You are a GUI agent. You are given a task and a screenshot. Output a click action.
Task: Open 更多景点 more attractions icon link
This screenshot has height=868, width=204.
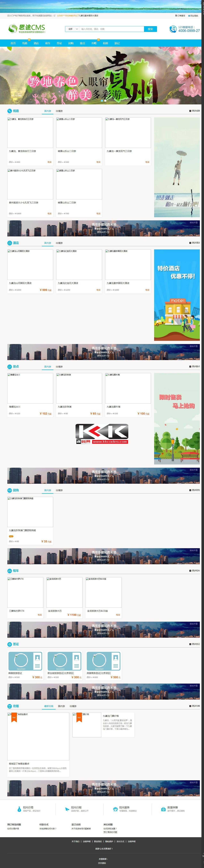tap(195, 366)
